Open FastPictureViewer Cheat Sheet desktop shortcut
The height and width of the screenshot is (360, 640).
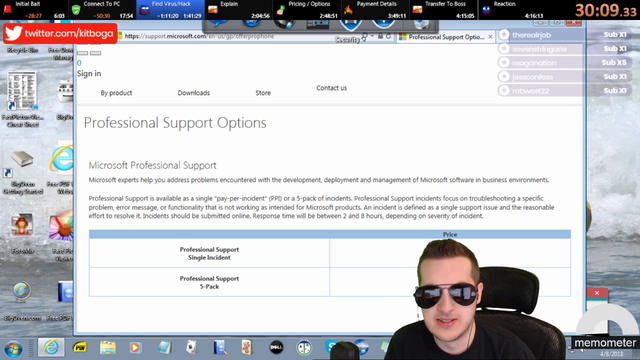tap(22, 99)
